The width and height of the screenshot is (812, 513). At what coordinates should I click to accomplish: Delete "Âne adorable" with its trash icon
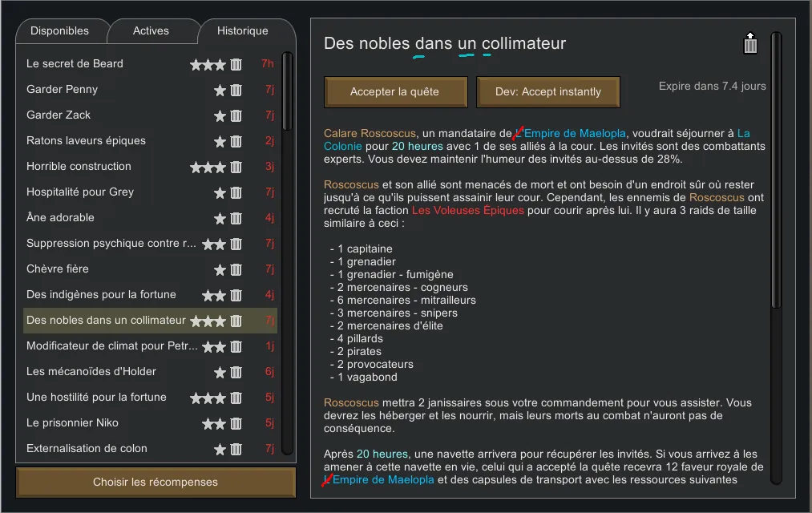pyautogui.click(x=236, y=218)
